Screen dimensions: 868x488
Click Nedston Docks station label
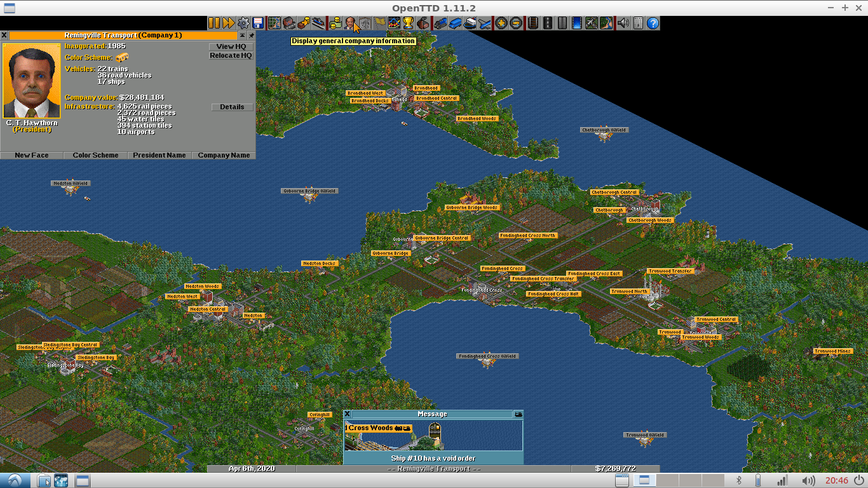tap(319, 263)
